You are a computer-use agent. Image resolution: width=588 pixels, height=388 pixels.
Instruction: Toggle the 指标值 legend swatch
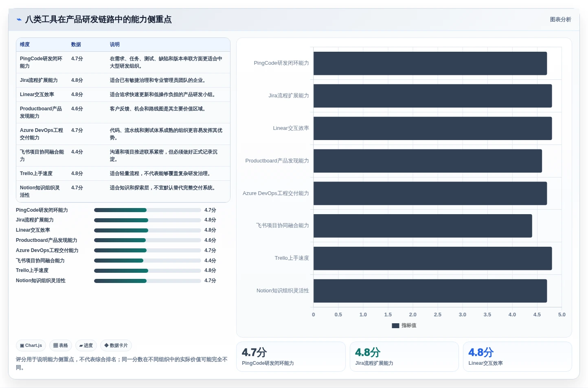coord(395,326)
